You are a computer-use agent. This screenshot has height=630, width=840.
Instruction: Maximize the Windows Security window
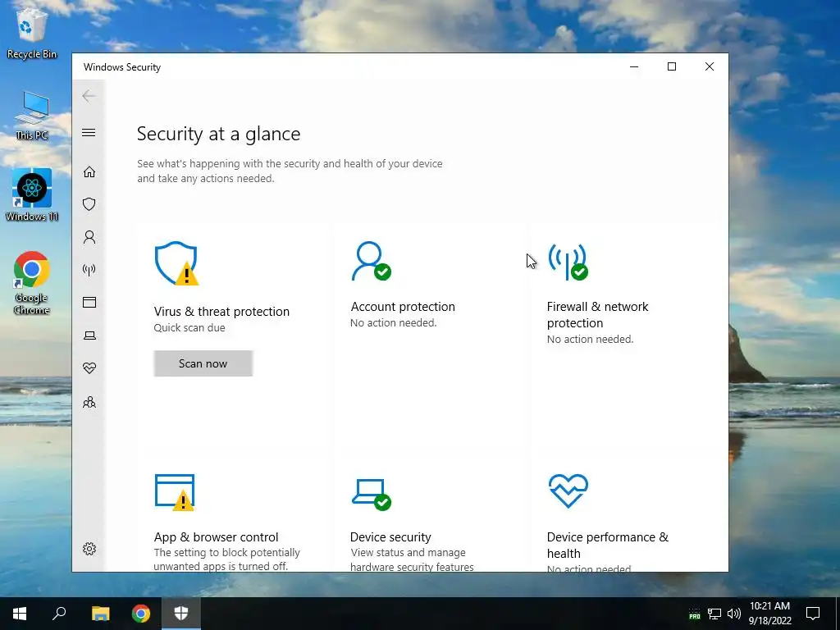pyautogui.click(x=672, y=66)
